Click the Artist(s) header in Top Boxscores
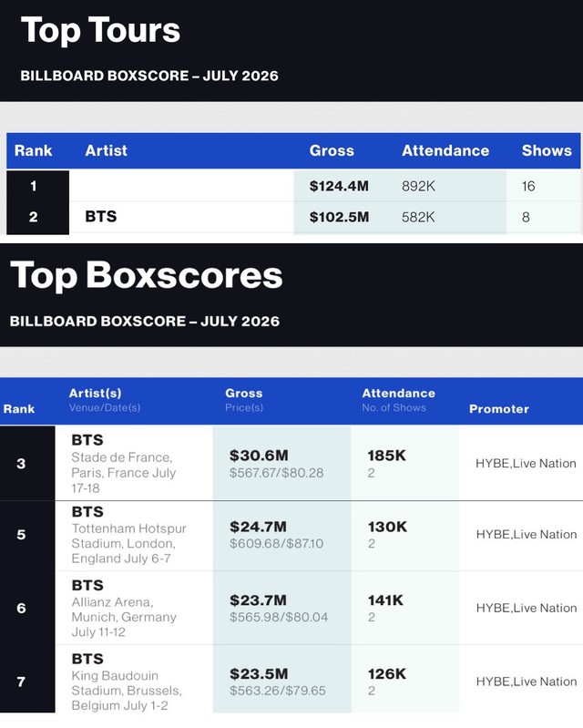Image resolution: width=583 pixels, height=728 pixels. [95, 393]
